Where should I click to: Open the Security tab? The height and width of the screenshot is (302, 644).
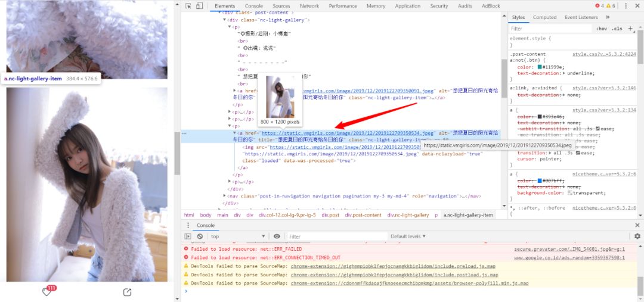[439, 6]
